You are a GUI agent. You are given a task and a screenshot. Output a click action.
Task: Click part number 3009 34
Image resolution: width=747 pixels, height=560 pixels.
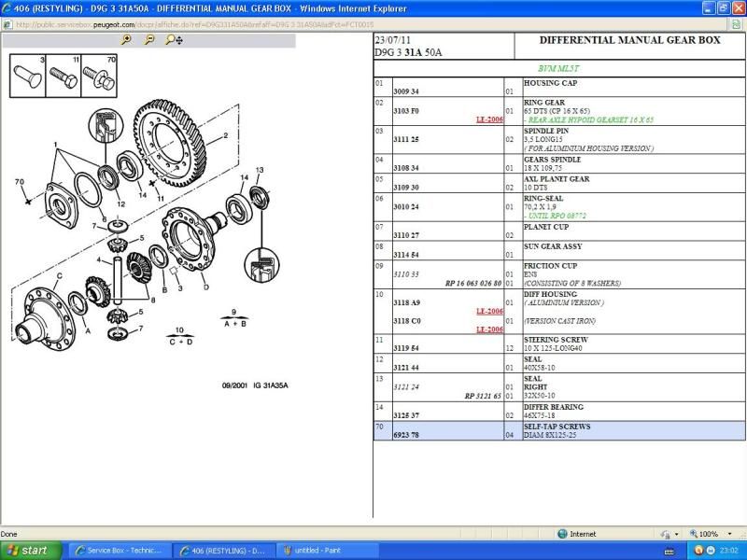coord(406,91)
